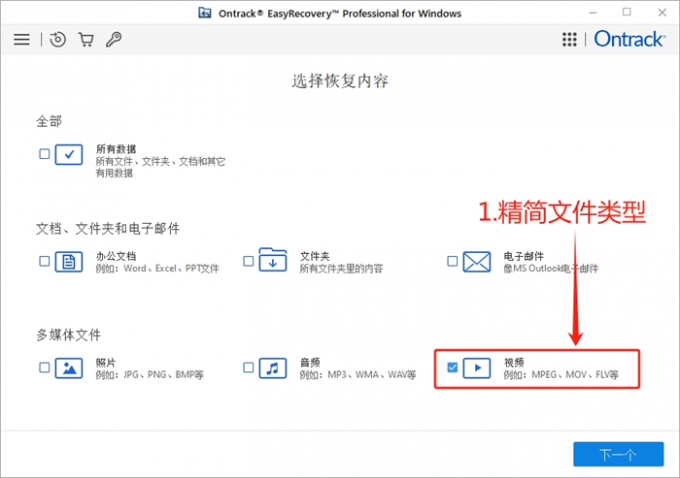
Task: Click the video play icon
Action: [477, 368]
